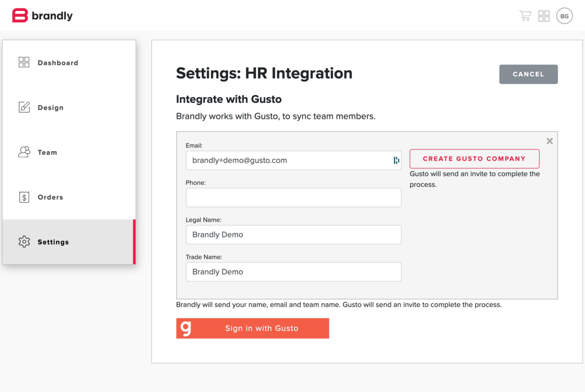Viewport: 585px width, 392px height.
Task: Go to Dashboard in the sidebar
Action: pyautogui.click(x=69, y=62)
